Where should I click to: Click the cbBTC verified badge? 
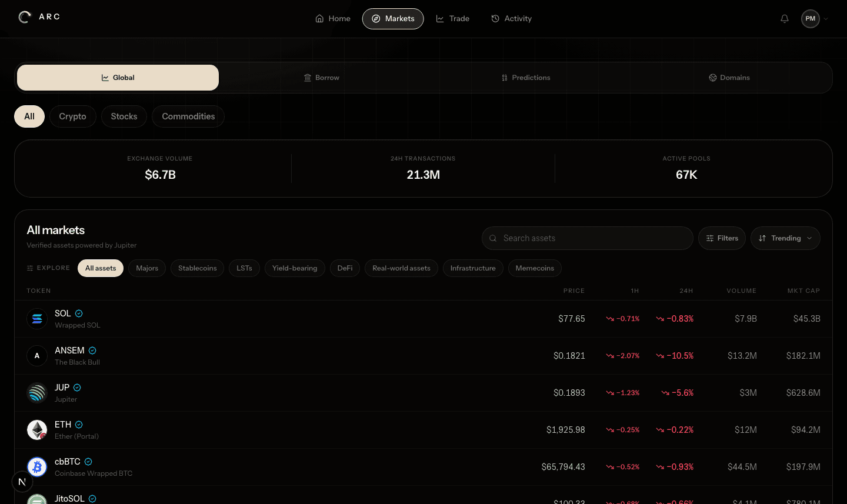click(88, 462)
